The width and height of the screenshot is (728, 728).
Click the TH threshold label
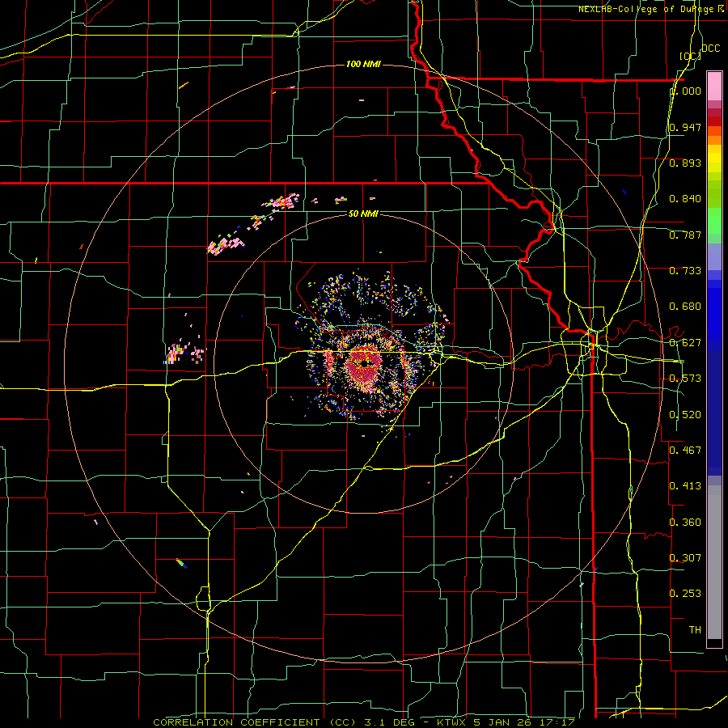click(x=695, y=630)
